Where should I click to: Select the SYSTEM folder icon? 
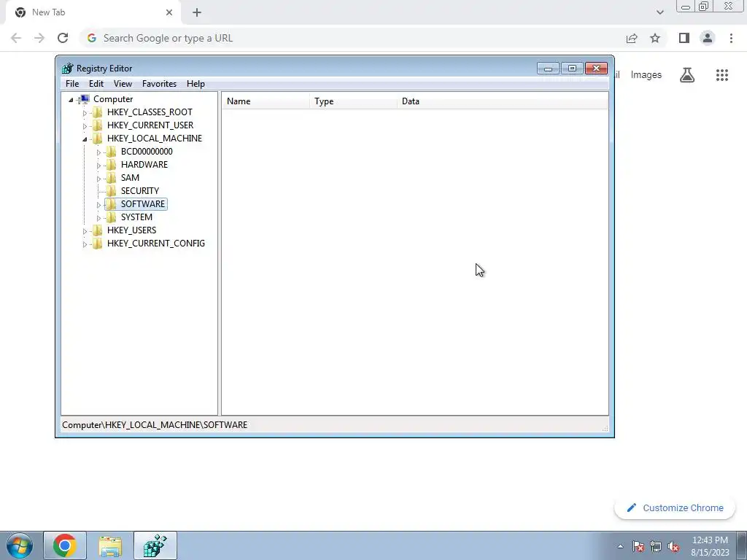point(111,217)
